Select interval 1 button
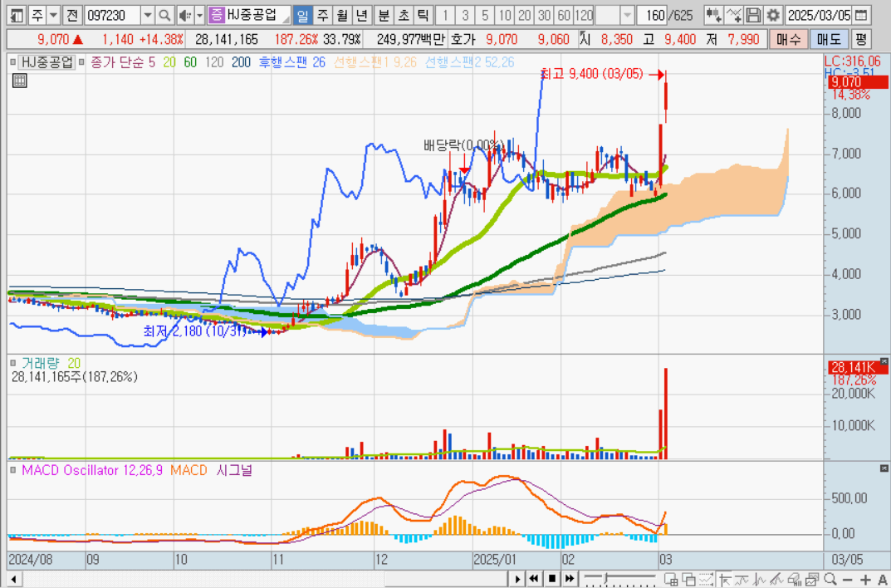The height and width of the screenshot is (588, 891). 445,15
